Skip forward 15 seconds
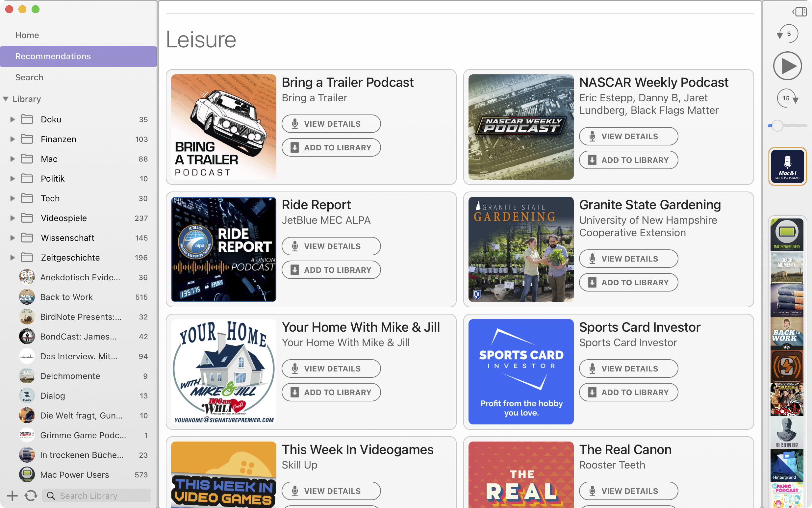Image resolution: width=812 pixels, height=508 pixels. [x=787, y=98]
